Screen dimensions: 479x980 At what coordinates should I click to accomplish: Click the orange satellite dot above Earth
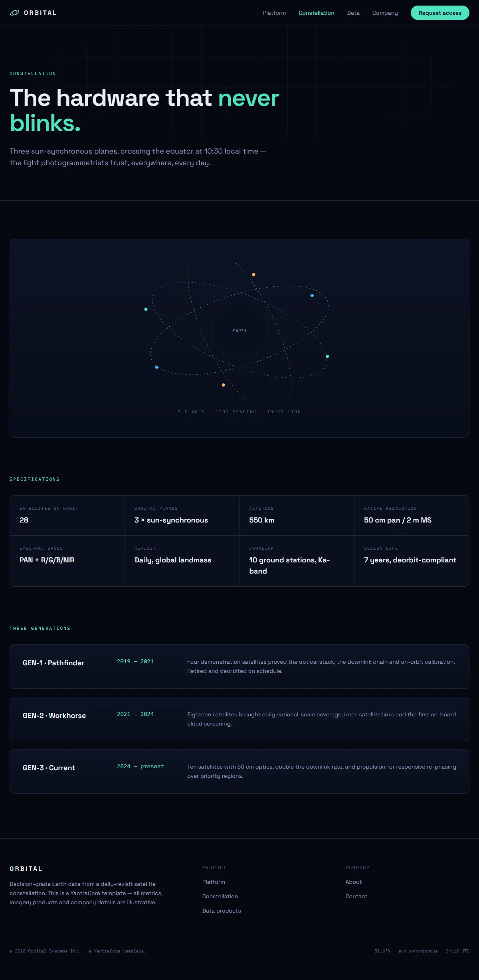[x=253, y=274]
